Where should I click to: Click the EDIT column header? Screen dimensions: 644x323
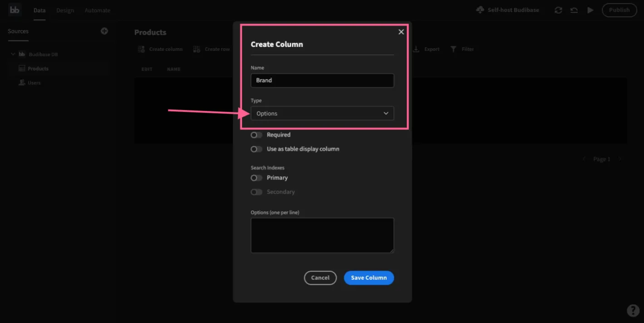coord(147,69)
